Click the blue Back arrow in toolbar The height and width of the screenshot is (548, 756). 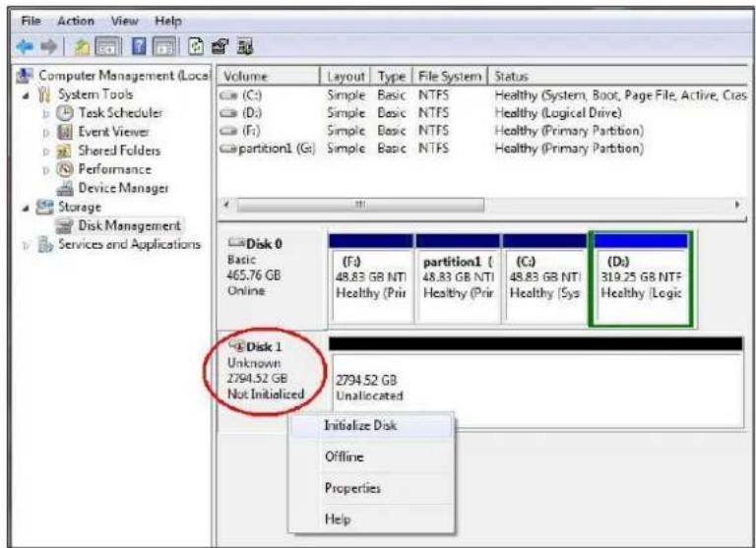point(25,47)
